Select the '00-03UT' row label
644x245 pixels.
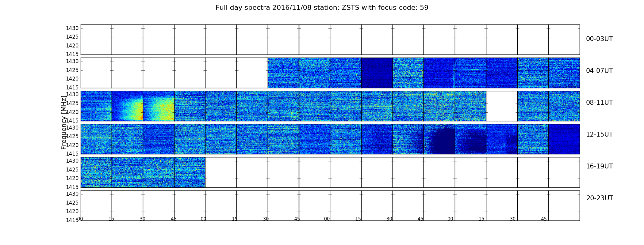coord(599,39)
